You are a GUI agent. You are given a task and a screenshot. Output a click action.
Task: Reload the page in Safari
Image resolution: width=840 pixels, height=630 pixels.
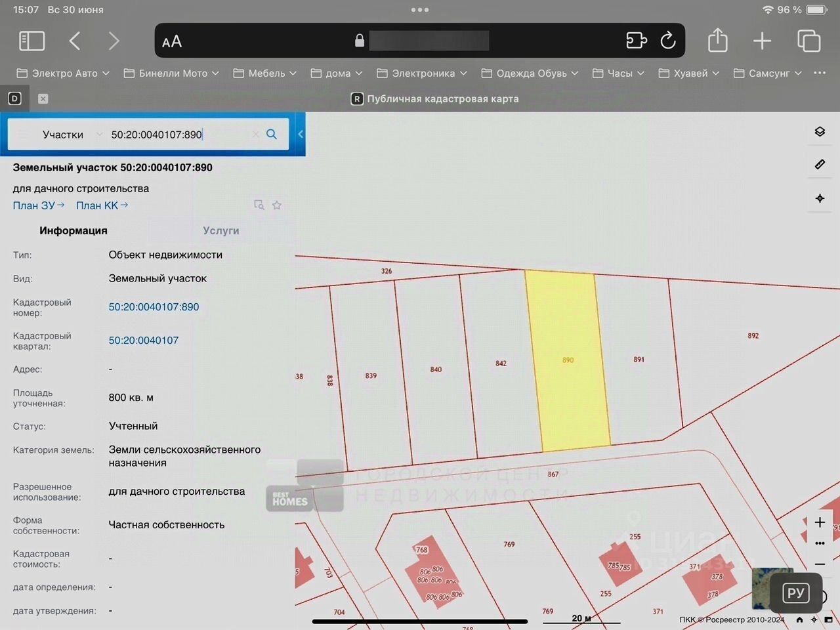tap(668, 41)
